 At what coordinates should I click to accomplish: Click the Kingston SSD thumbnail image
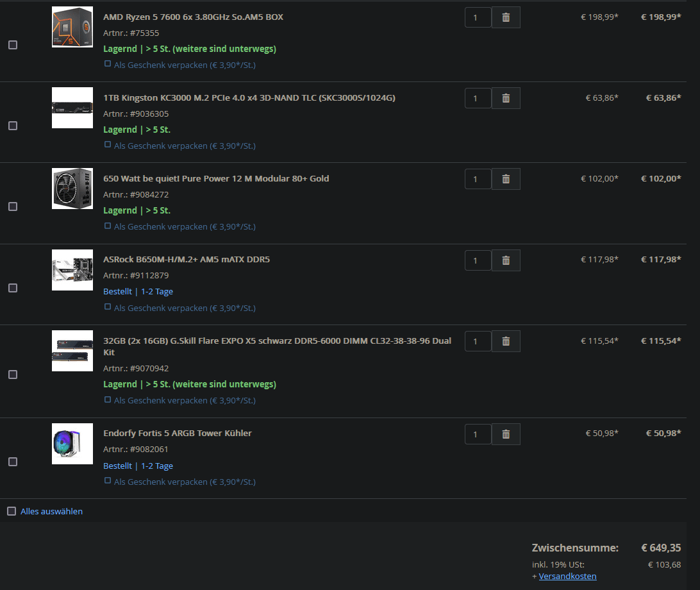[72, 108]
